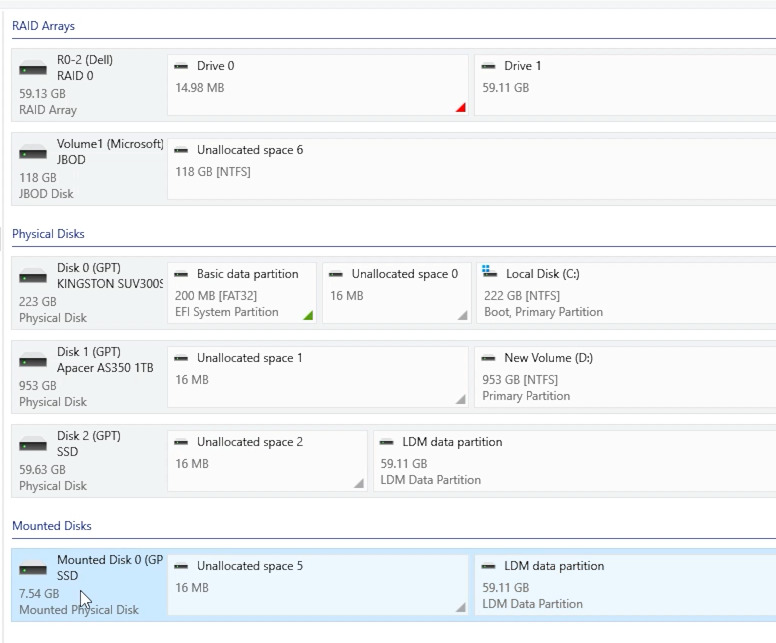Click the small icon beside Drive 1

(x=488, y=66)
